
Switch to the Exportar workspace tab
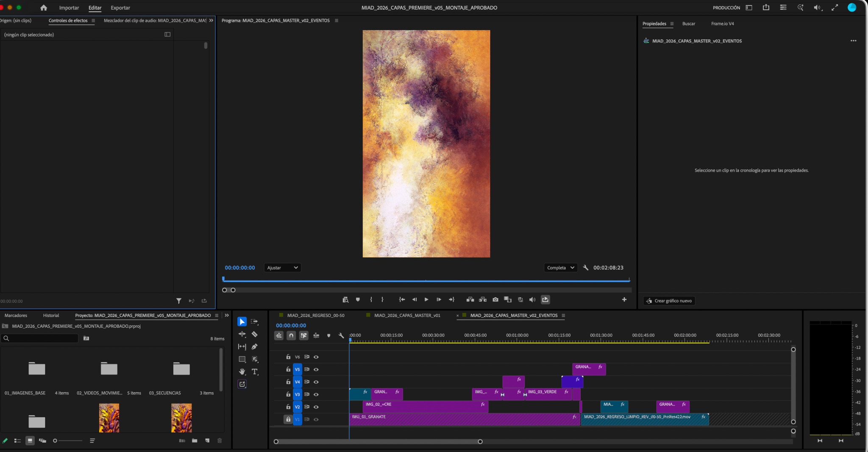(x=120, y=8)
